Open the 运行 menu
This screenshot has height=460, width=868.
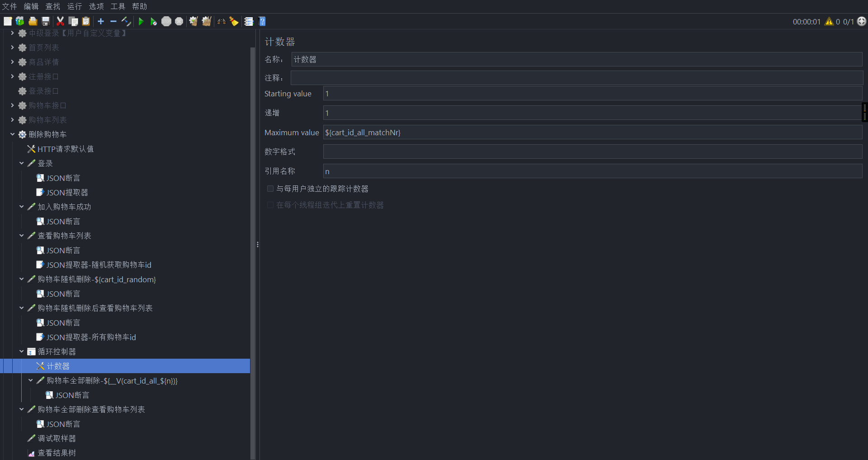(75, 6)
